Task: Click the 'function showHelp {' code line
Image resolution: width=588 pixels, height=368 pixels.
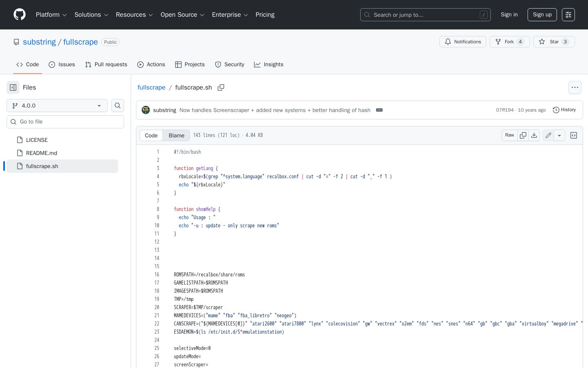Action: (x=197, y=209)
